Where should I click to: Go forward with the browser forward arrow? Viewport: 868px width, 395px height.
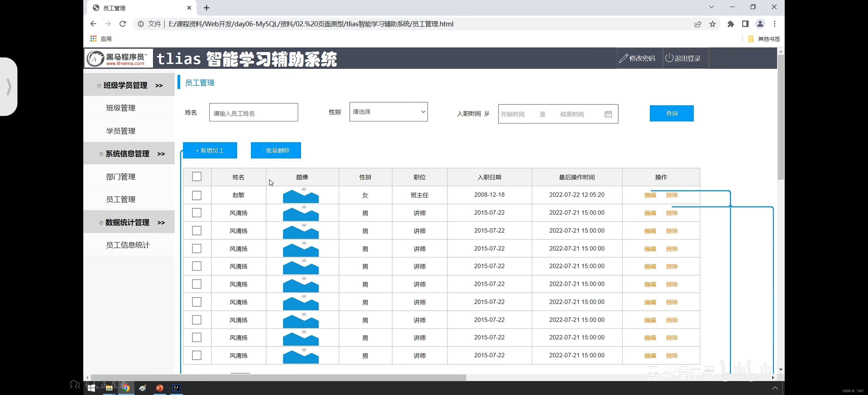(108, 24)
